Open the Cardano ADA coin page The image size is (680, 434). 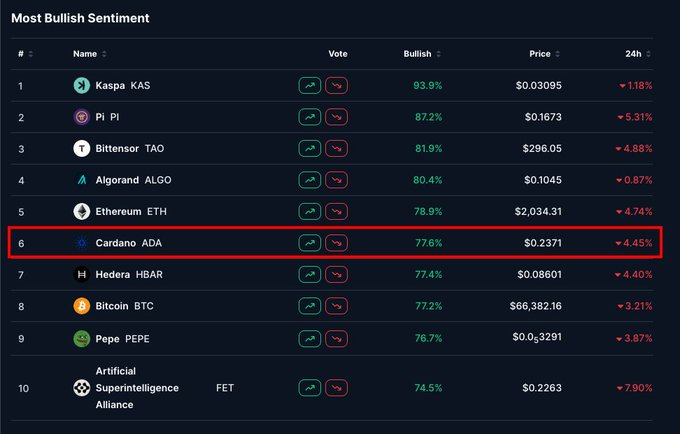(x=116, y=243)
